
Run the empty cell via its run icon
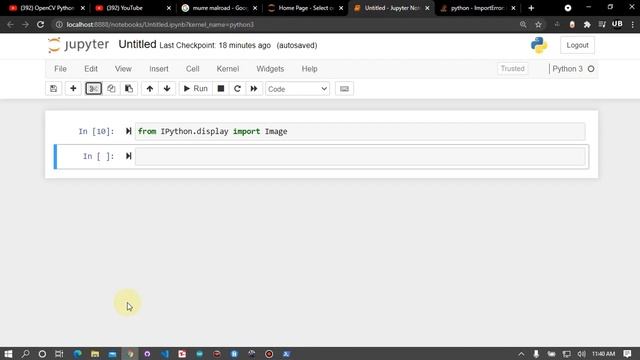128,156
